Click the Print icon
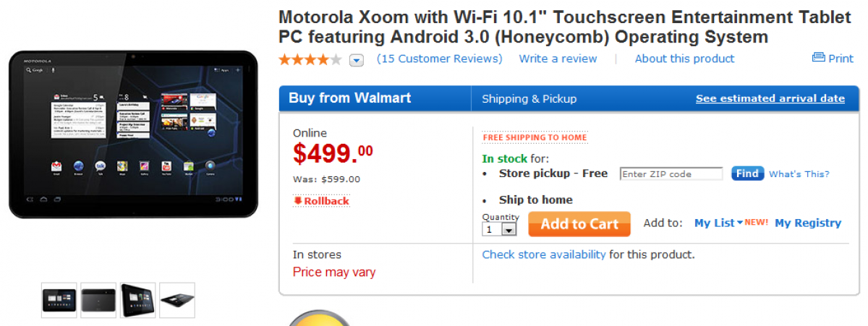The image size is (868, 326). [818, 58]
